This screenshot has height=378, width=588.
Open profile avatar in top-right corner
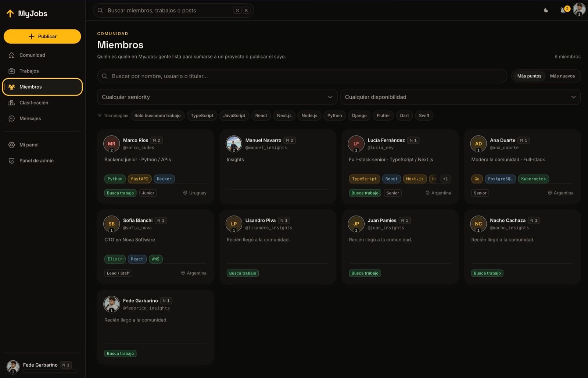point(579,9)
